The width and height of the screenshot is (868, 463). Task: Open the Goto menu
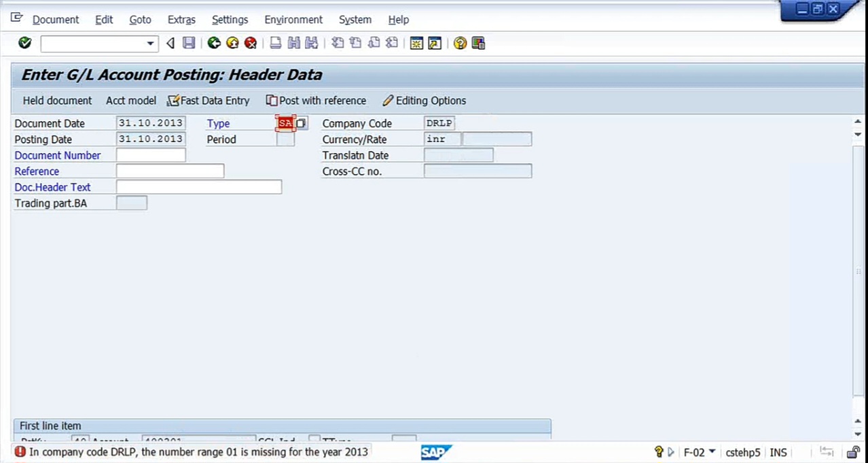[x=140, y=20]
